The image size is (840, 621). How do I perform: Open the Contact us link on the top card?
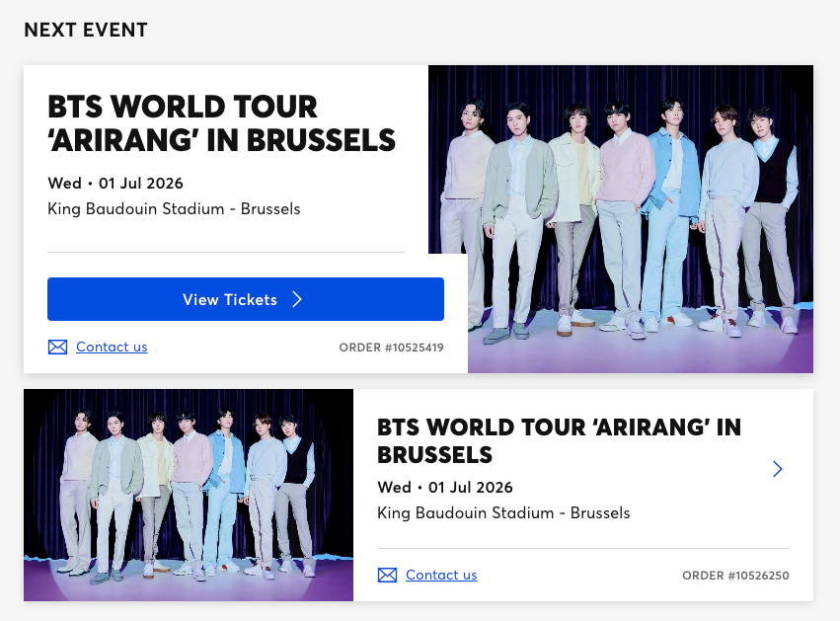tap(112, 347)
